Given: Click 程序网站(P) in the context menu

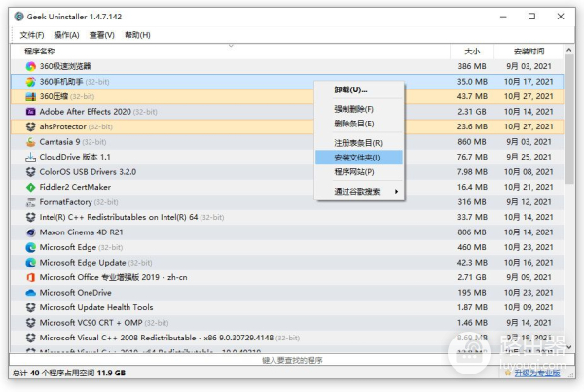Looking at the screenshot, I should [359, 172].
